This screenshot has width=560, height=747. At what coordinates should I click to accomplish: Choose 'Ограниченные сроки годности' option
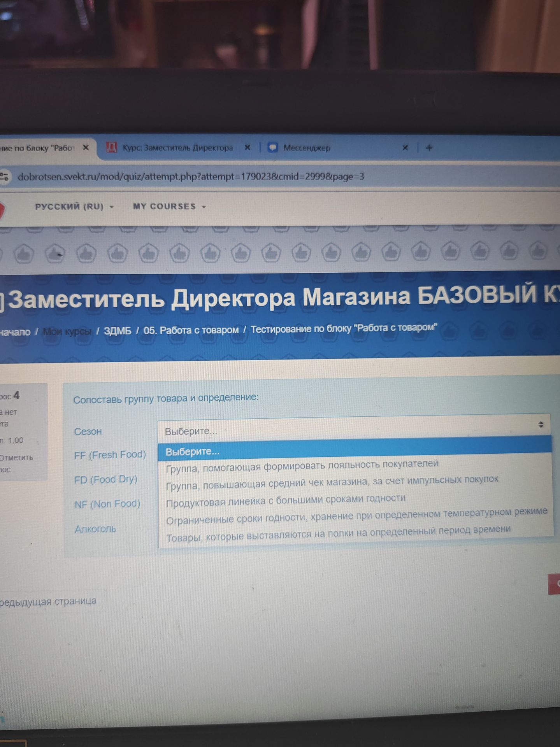click(356, 516)
